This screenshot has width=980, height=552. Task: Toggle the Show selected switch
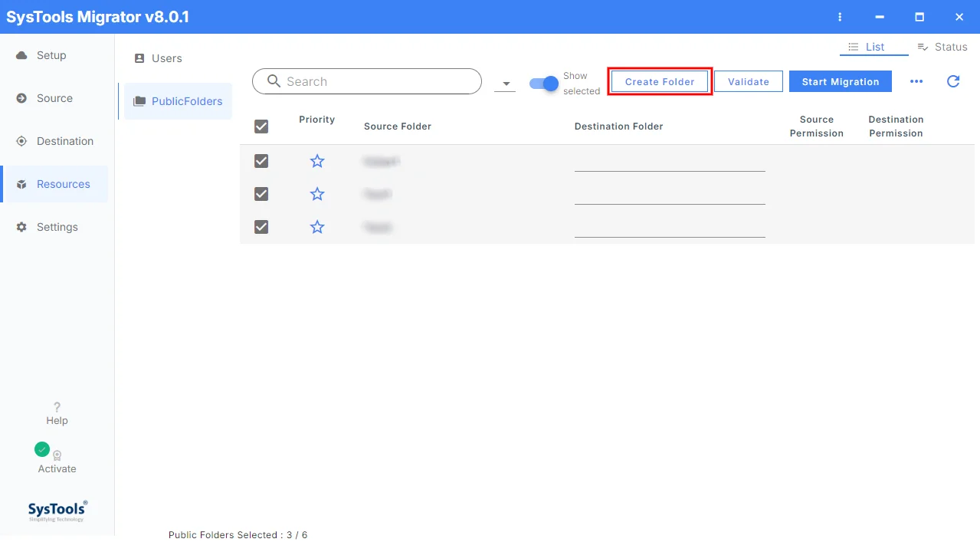(544, 84)
